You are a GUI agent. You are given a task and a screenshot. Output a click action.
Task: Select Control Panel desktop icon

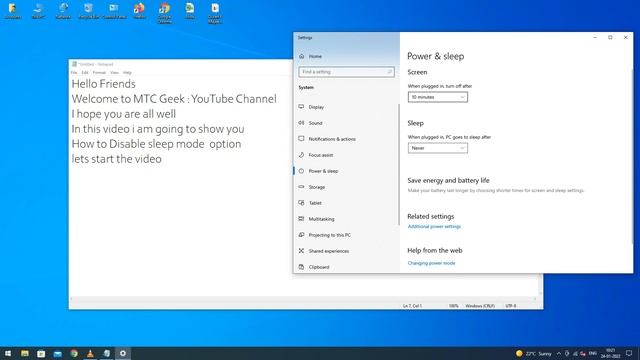click(x=114, y=11)
